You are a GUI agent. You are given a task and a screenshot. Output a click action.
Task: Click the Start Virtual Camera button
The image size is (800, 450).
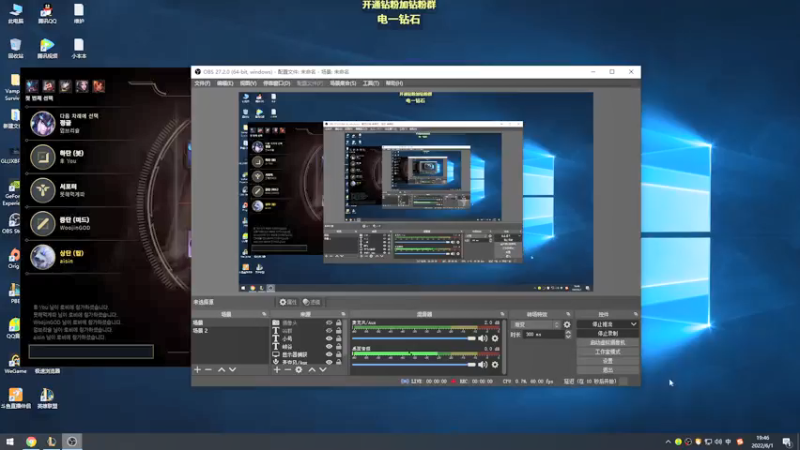pyautogui.click(x=607, y=342)
